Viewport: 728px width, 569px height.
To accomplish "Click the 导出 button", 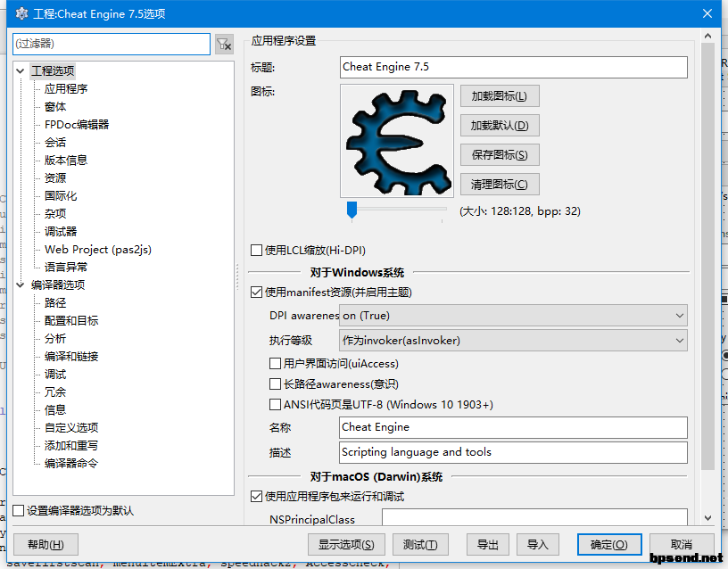I will tap(488, 544).
